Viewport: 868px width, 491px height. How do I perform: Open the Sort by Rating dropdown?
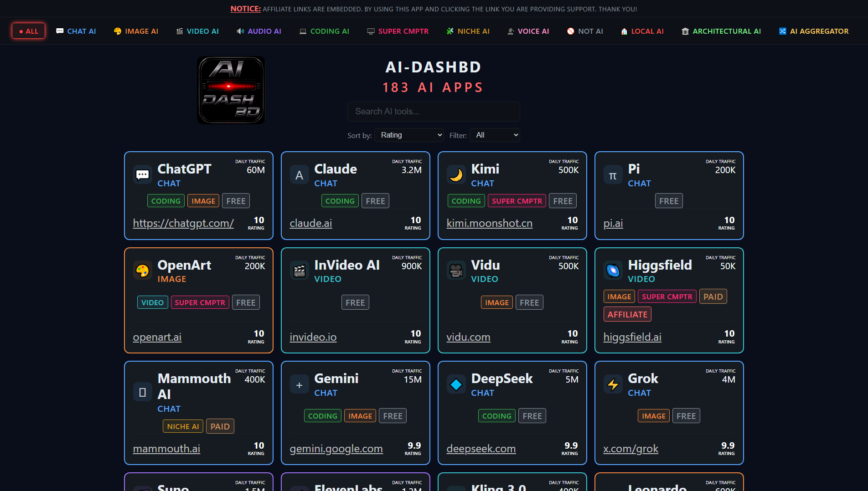pos(409,135)
